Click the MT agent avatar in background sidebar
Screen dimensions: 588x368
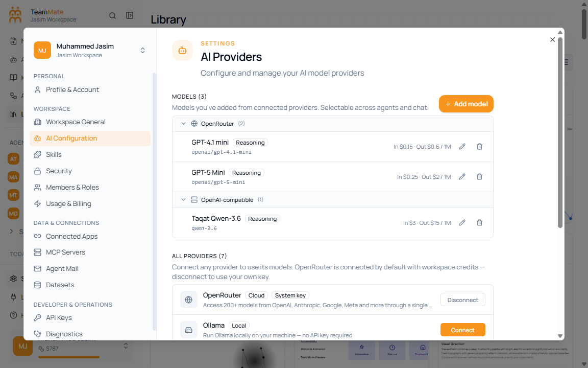13,195
